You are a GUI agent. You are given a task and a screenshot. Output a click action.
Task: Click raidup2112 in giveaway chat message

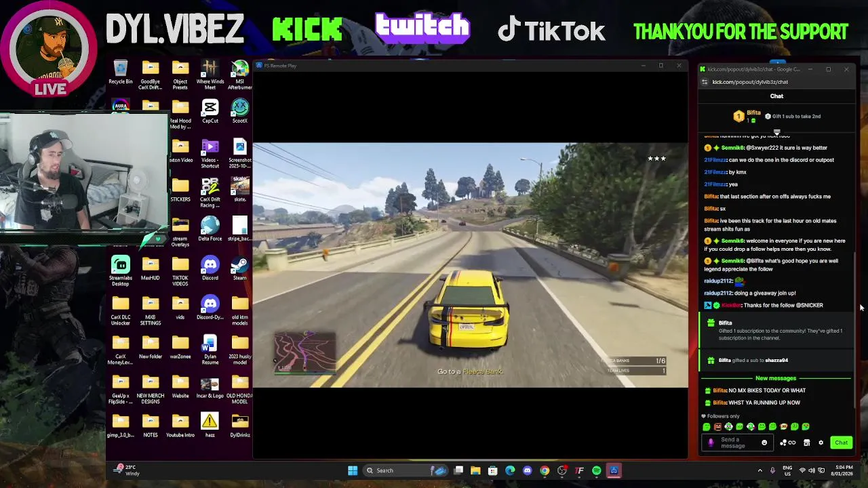click(x=718, y=293)
